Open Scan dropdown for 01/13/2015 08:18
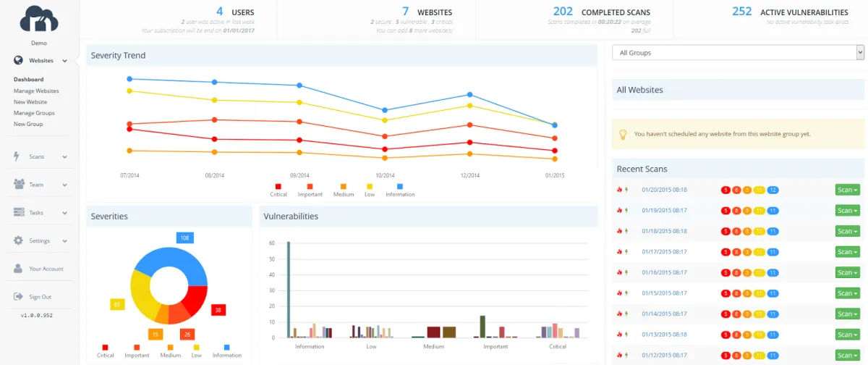This screenshot has height=365, width=868. click(x=847, y=335)
